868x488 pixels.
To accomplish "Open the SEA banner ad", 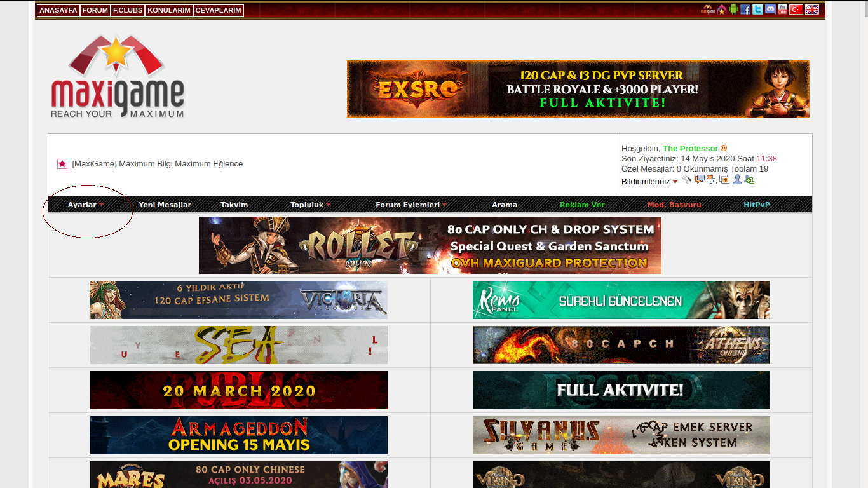I will 239,345.
